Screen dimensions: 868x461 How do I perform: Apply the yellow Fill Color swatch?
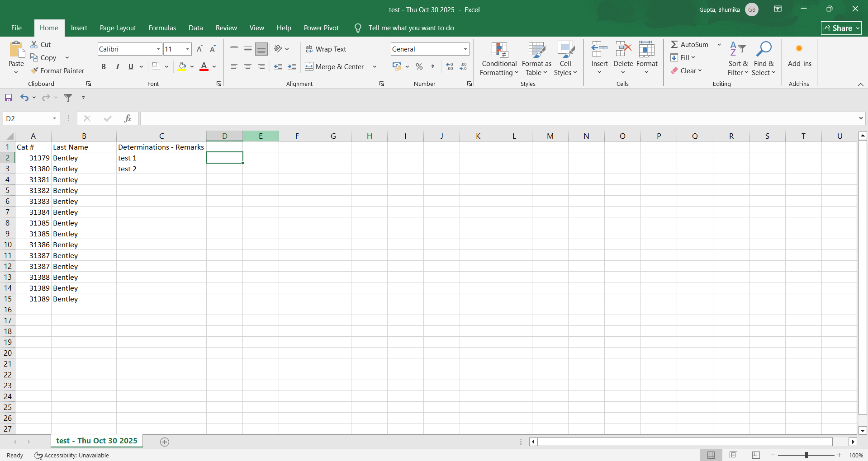point(182,66)
